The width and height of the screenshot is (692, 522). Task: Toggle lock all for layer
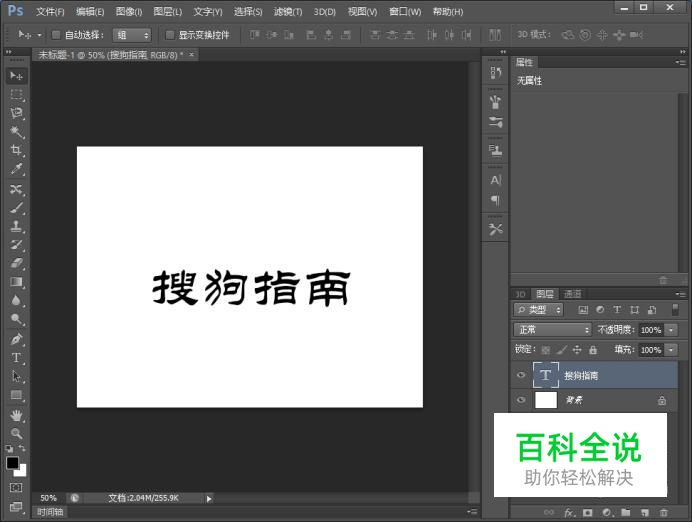[x=593, y=350]
